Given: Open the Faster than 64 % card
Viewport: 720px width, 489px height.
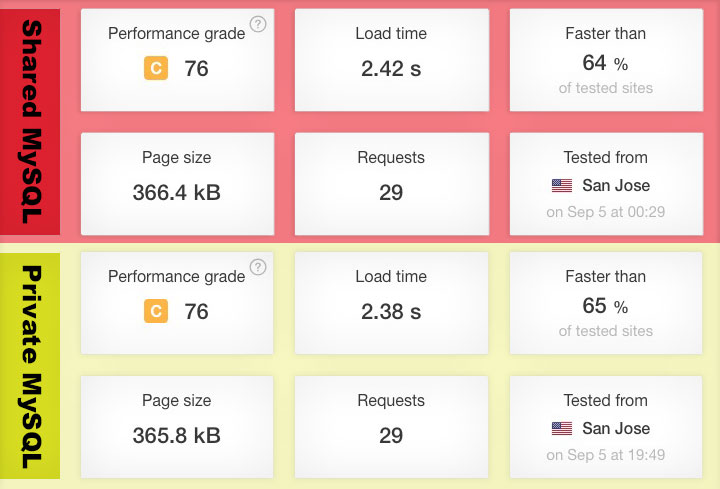Looking at the screenshot, I should [606, 60].
